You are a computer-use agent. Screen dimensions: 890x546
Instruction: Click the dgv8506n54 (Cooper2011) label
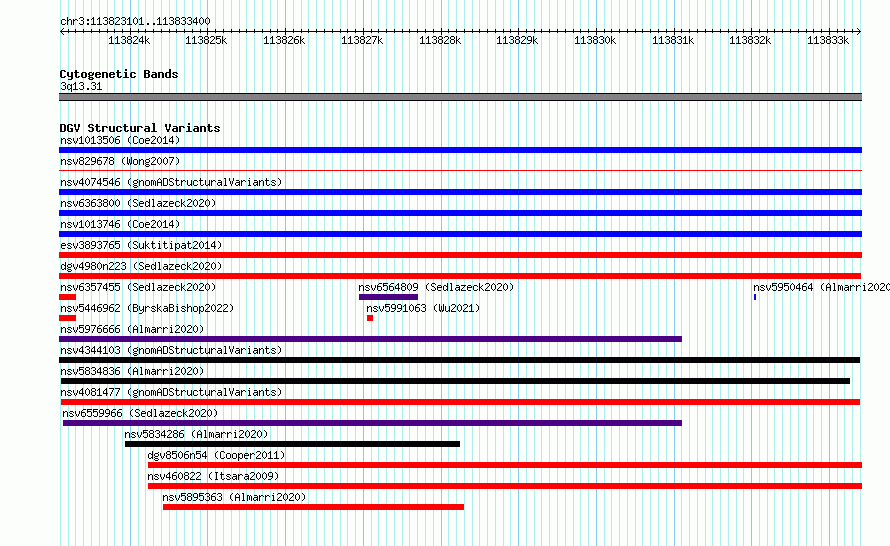216,455
